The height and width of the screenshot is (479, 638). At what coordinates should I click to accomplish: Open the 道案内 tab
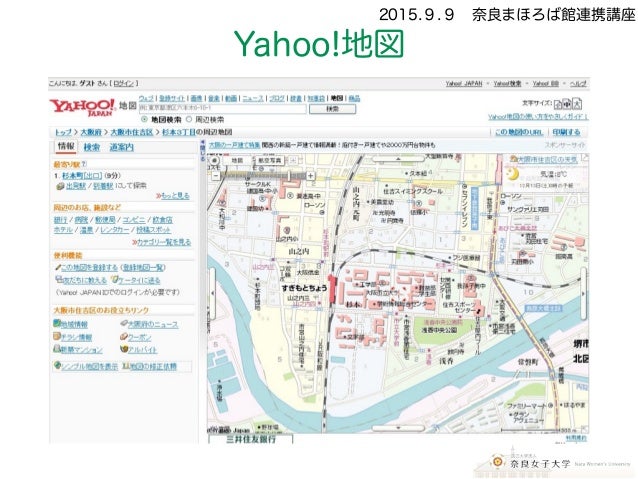[x=121, y=147]
